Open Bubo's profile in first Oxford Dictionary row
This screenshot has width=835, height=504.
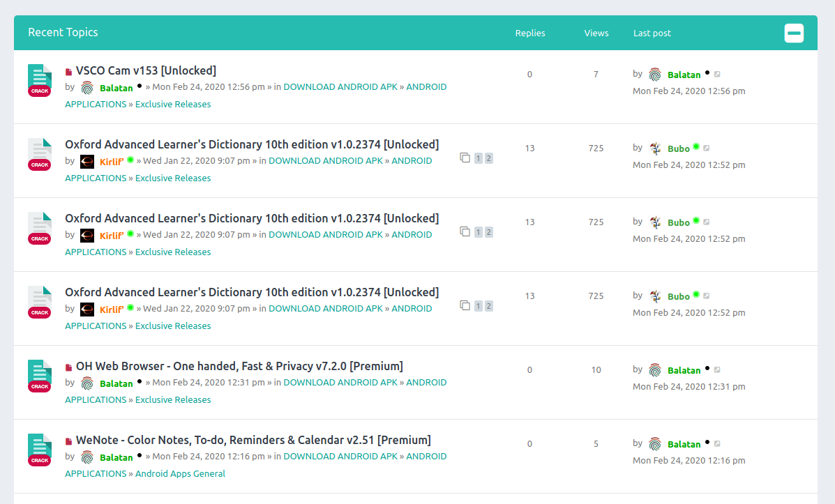click(x=679, y=148)
